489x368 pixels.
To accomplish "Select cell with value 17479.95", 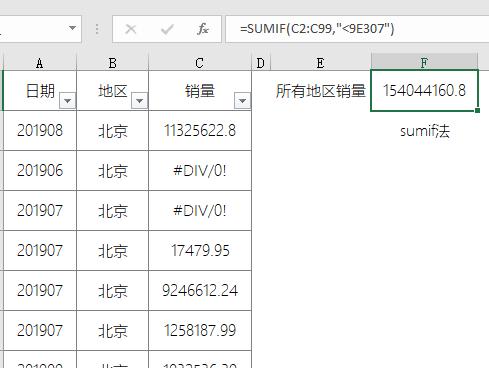I will 200,251.
